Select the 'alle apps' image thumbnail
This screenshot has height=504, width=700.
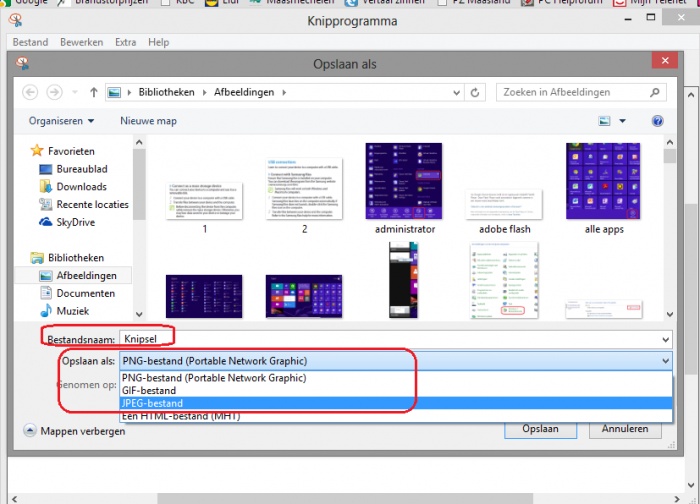coord(604,183)
